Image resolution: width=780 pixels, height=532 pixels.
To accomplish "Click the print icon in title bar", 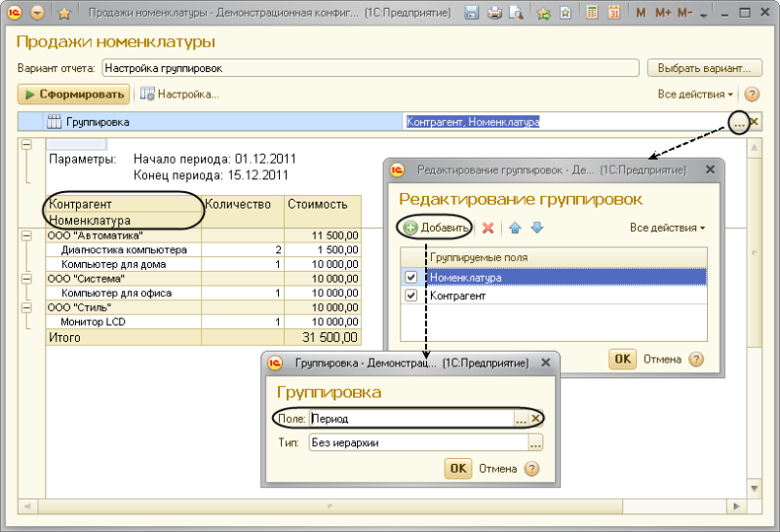I will click(494, 14).
